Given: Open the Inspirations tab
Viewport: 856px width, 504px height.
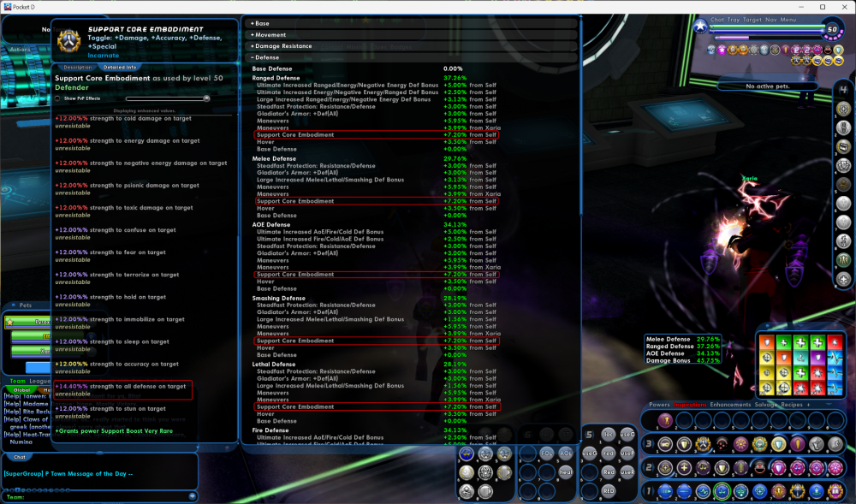Looking at the screenshot, I should coord(692,404).
